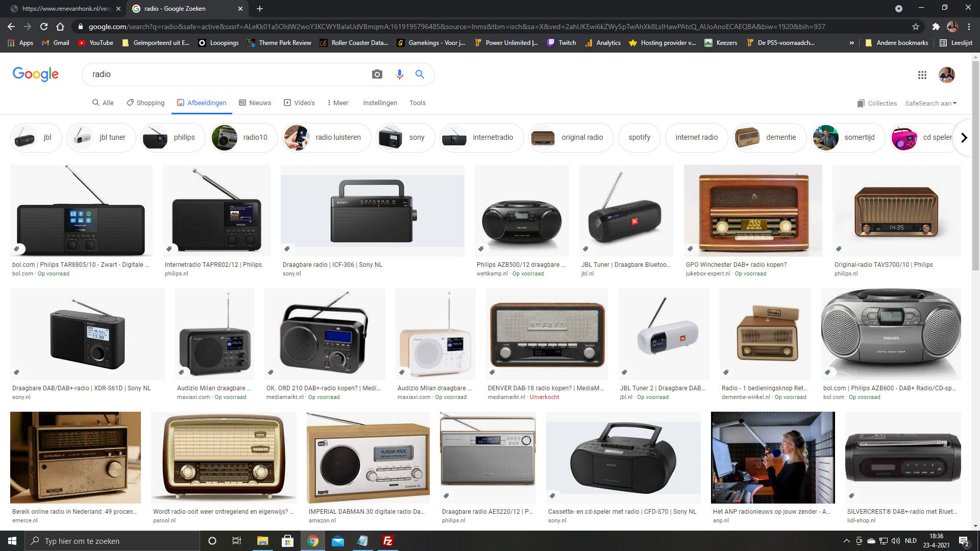980x551 pixels.
Task: Start voice search with microphone icon
Action: pos(399,74)
